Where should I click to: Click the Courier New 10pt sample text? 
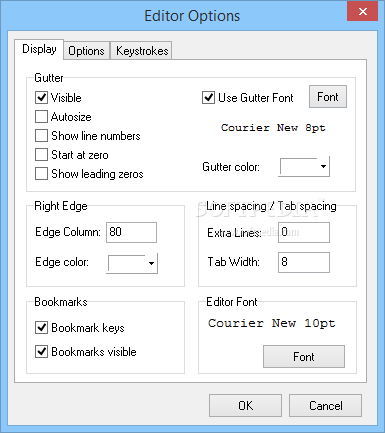tap(272, 323)
